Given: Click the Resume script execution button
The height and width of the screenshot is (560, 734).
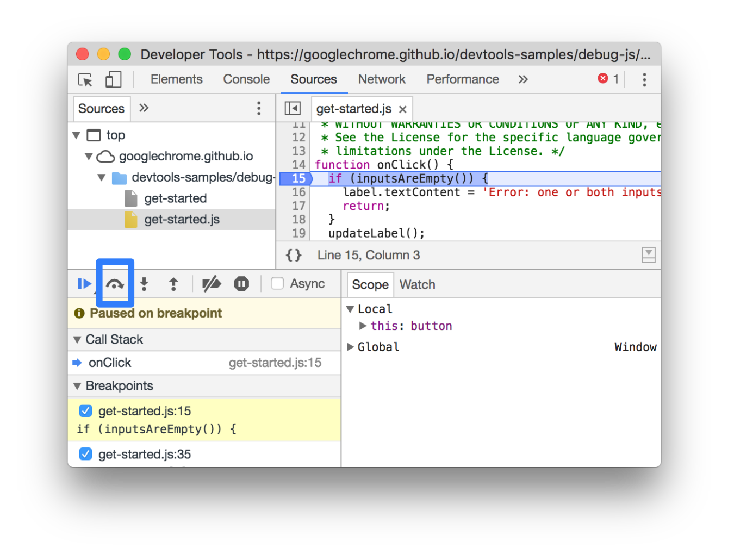Looking at the screenshot, I should [84, 284].
